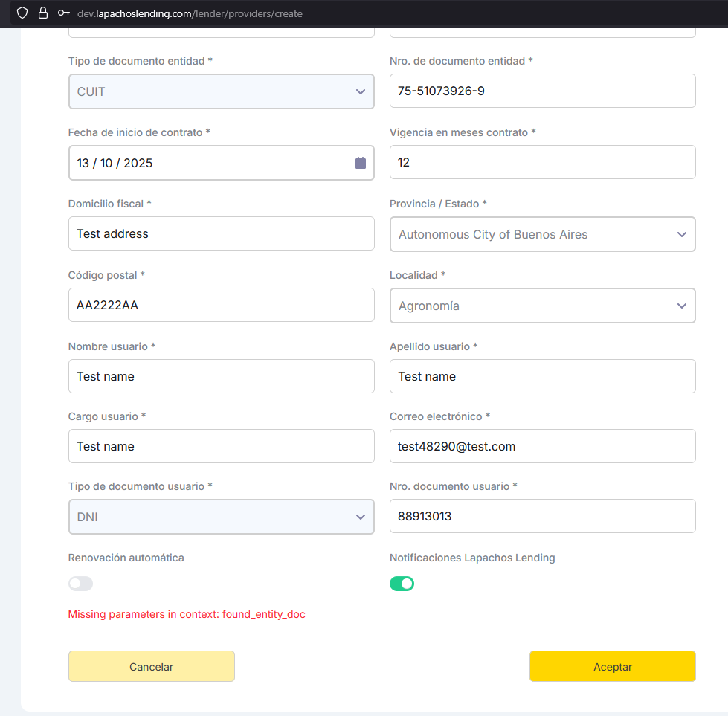The image size is (728, 716).
Task: Open the calendar picker icon in date field
Action: click(361, 163)
